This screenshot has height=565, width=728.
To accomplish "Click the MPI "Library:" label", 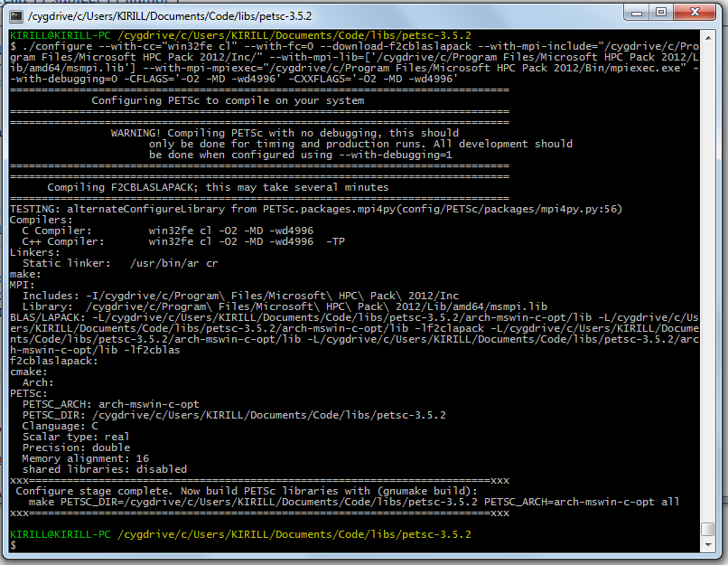I will coord(47,306).
